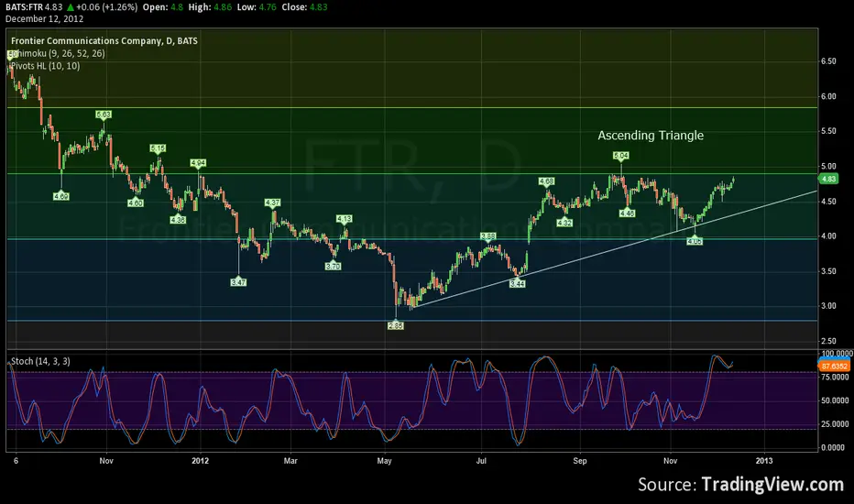Image resolution: width=854 pixels, height=504 pixels.
Task: Click the 4.38 pivot low label
Action: pyautogui.click(x=178, y=220)
